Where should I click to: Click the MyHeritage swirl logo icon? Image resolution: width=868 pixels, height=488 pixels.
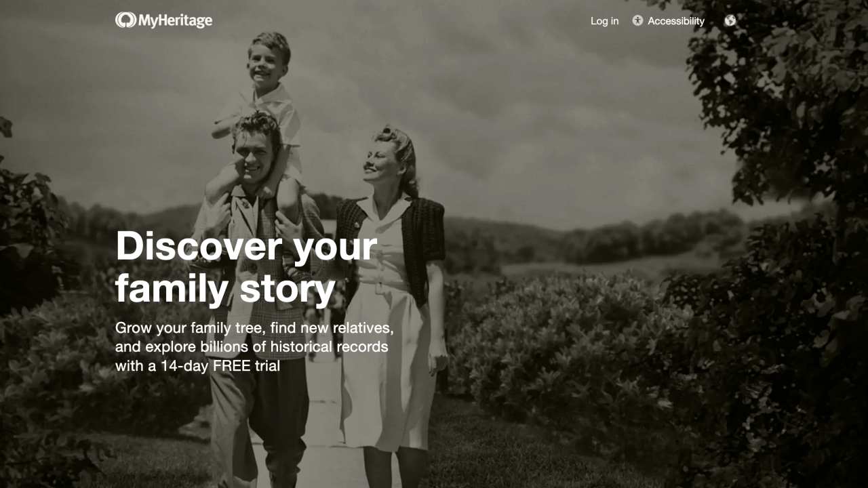[x=125, y=20]
